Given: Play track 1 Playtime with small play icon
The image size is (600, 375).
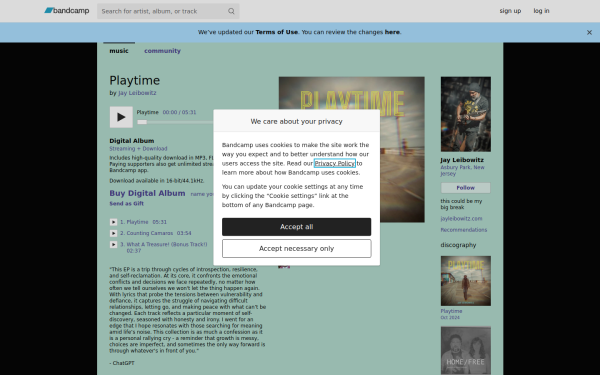Looking at the screenshot, I should point(113,222).
